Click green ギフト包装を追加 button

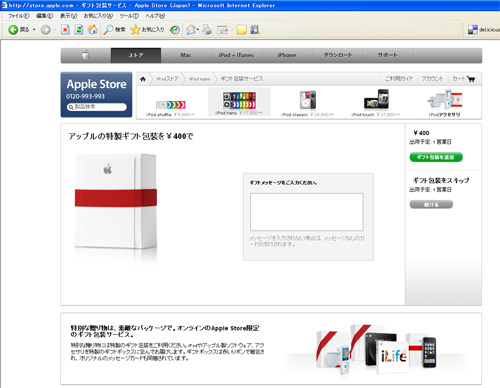click(436, 157)
